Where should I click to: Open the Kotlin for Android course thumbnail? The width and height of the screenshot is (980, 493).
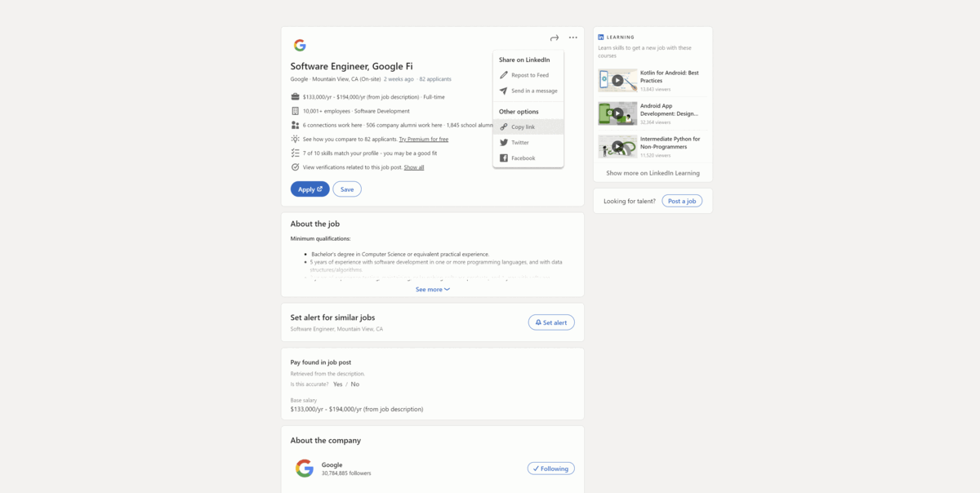point(619,80)
